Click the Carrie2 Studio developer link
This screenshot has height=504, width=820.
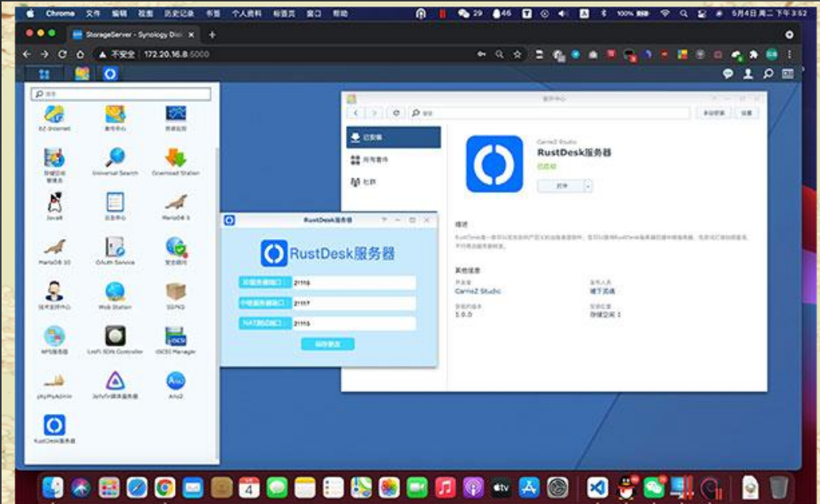pyautogui.click(x=478, y=291)
